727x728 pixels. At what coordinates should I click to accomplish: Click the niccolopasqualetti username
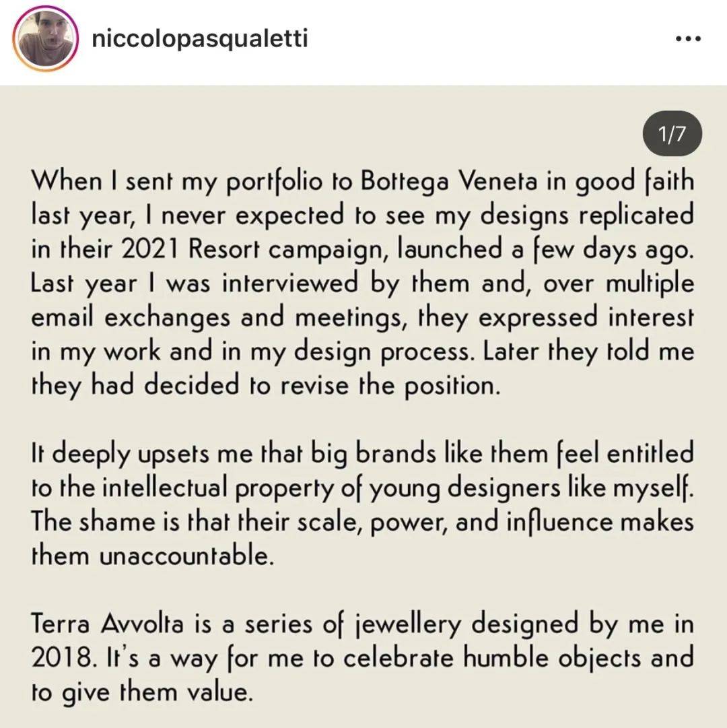200,38
